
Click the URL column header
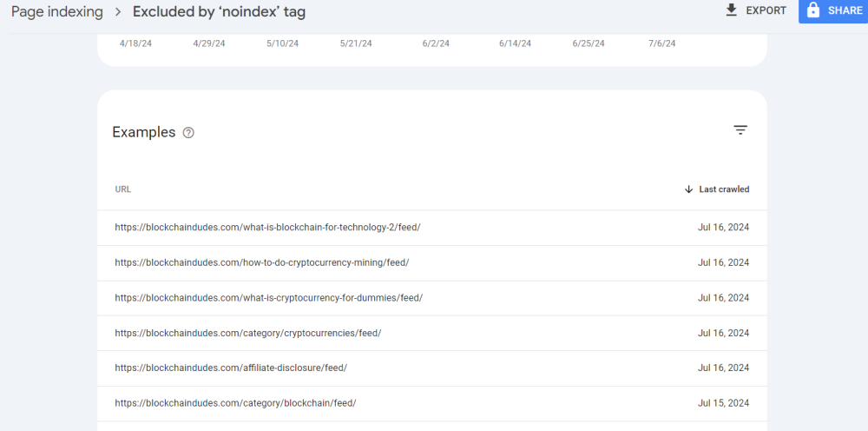(122, 189)
